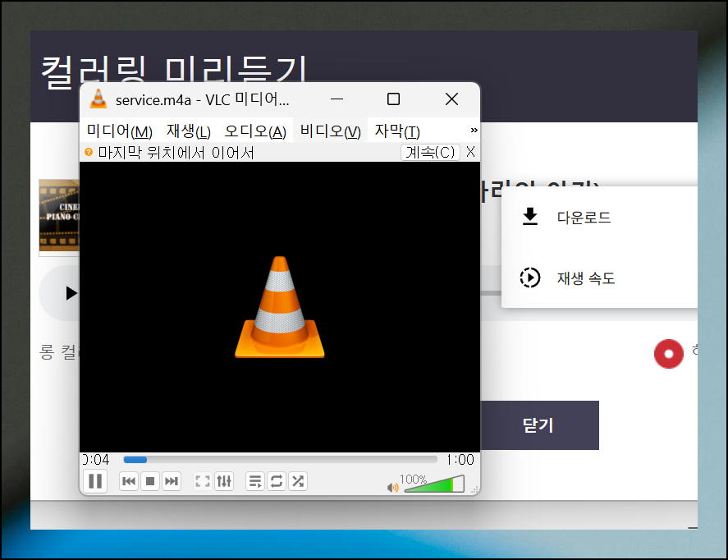The image size is (728, 560).
Task: Open the 미디어(M) menu
Action: (x=120, y=131)
